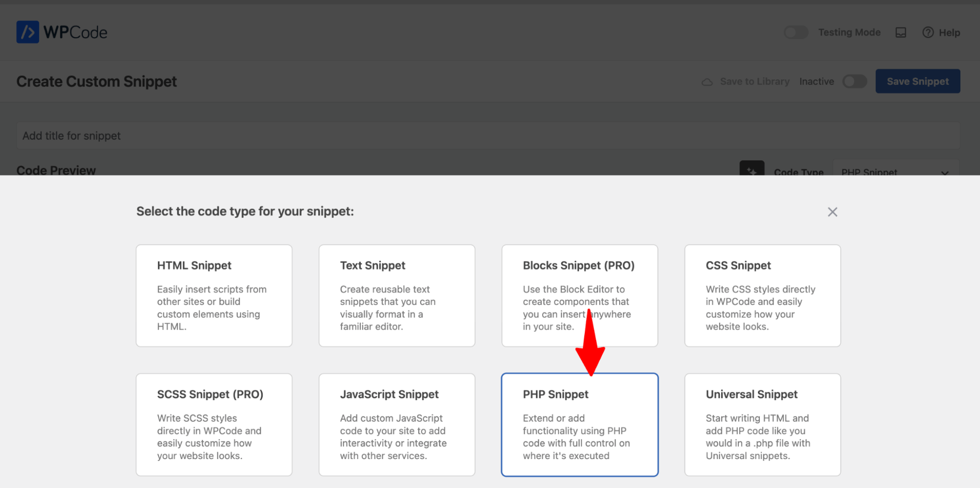This screenshot has height=488, width=980.
Task: Toggle Testing Mode switch
Action: click(x=796, y=32)
